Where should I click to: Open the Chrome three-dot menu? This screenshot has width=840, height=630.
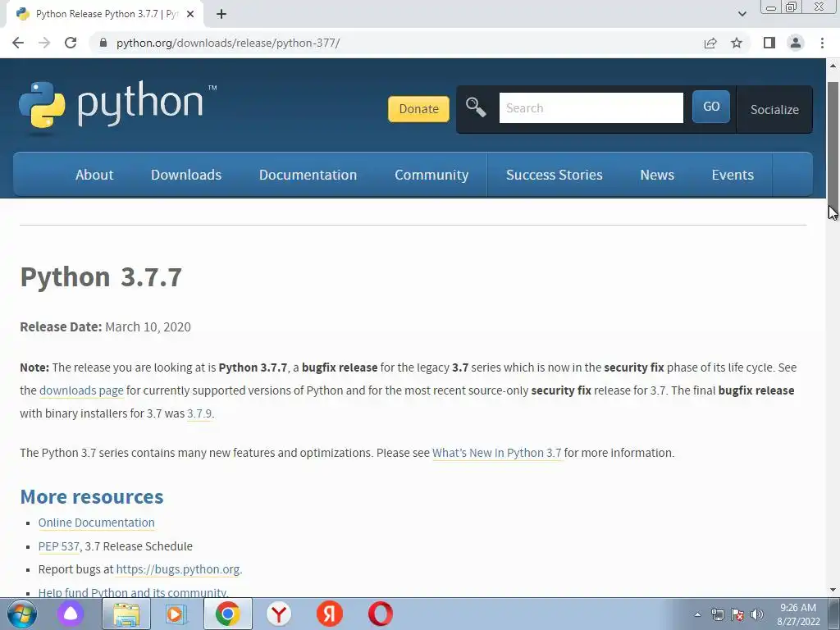point(822,43)
